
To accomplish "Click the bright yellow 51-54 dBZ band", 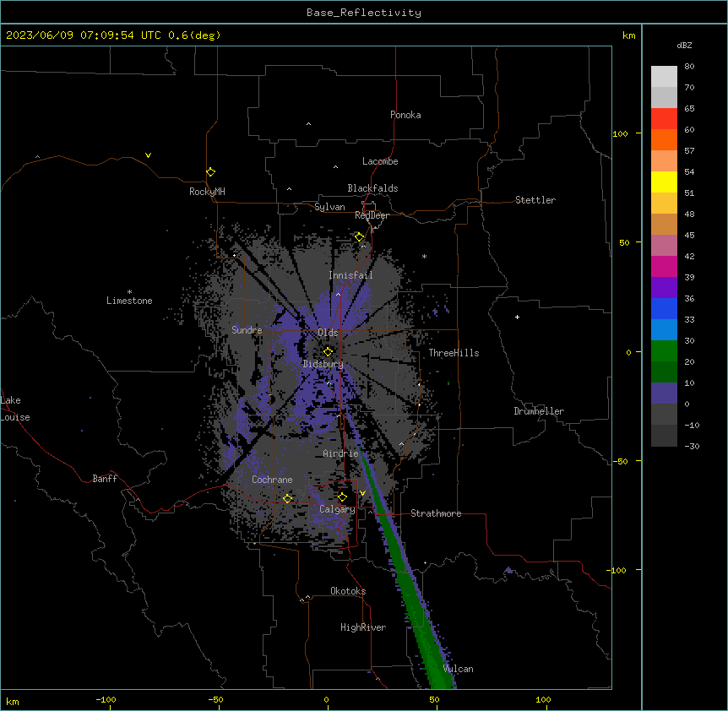I will [664, 182].
